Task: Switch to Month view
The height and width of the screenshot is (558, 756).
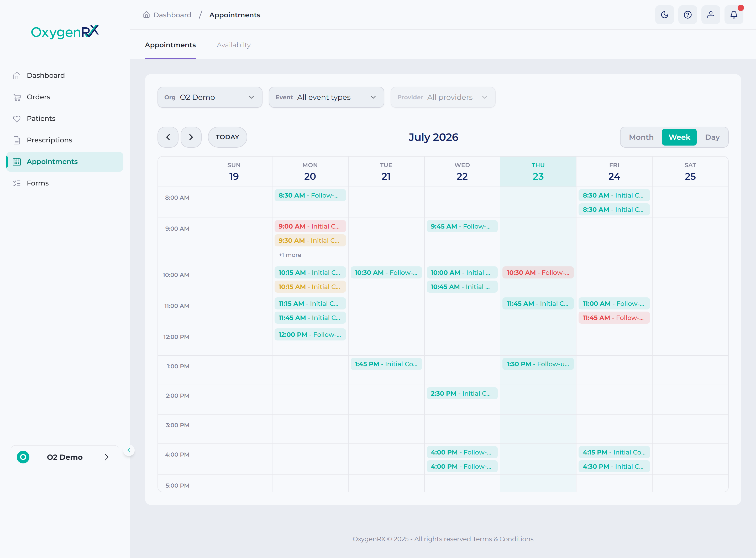Action: (x=641, y=137)
